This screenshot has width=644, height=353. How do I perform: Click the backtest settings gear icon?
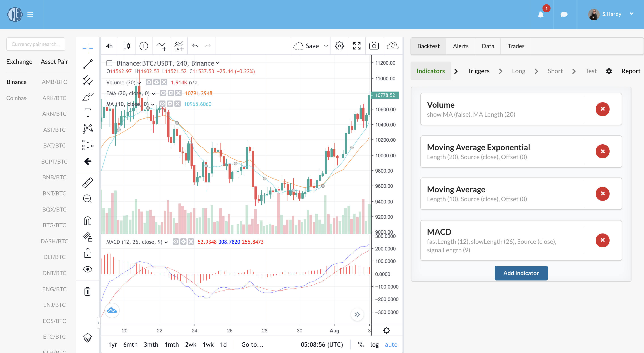point(609,71)
